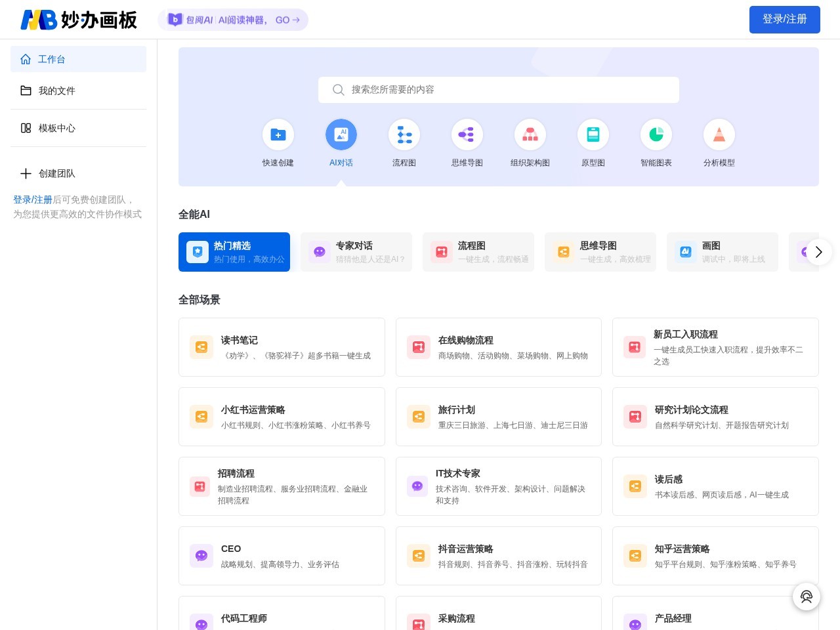Open 模板中心 in the sidebar
Viewport: 840px width, 630px height.
tap(79, 128)
